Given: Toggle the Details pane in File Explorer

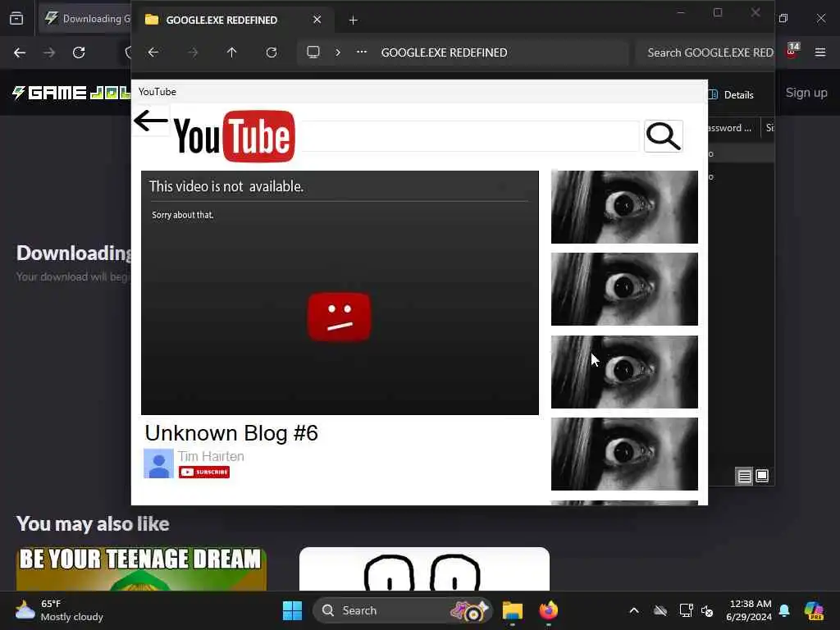Looking at the screenshot, I should [731, 95].
